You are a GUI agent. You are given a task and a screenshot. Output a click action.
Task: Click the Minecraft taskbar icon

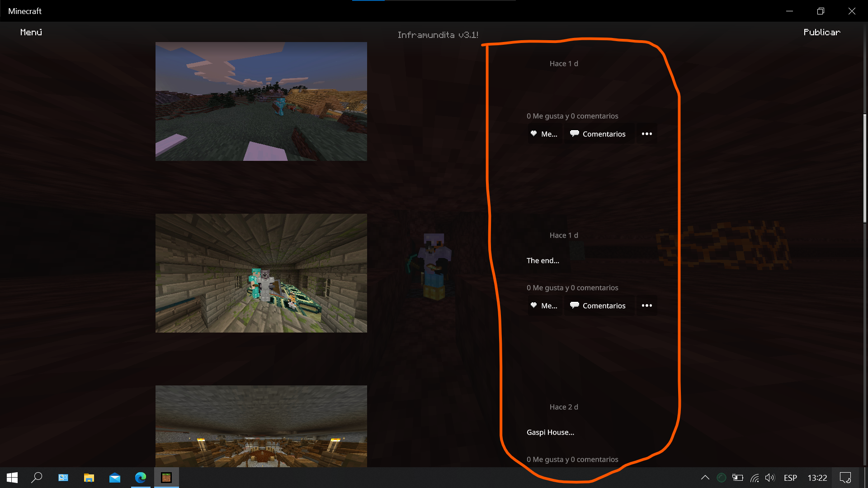166,478
